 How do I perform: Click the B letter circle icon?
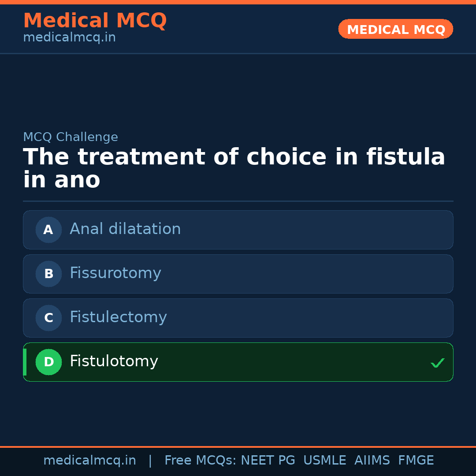tap(48, 274)
